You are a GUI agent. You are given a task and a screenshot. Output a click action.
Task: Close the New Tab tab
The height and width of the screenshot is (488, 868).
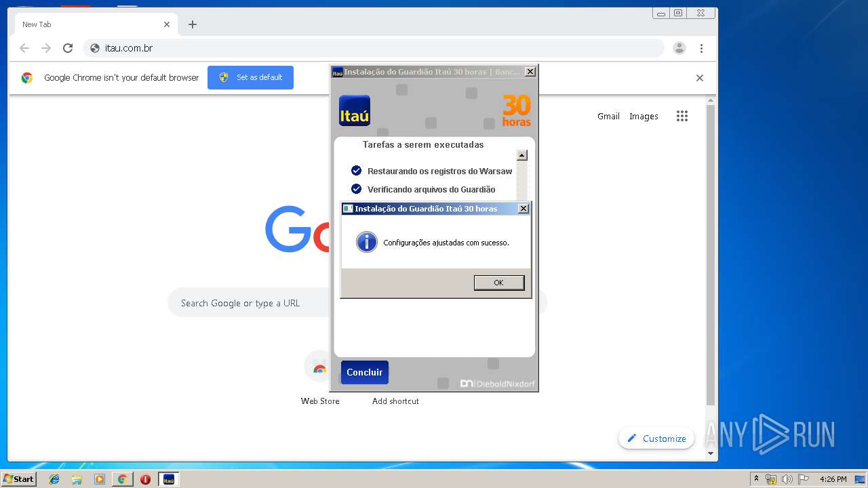pyautogui.click(x=167, y=24)
